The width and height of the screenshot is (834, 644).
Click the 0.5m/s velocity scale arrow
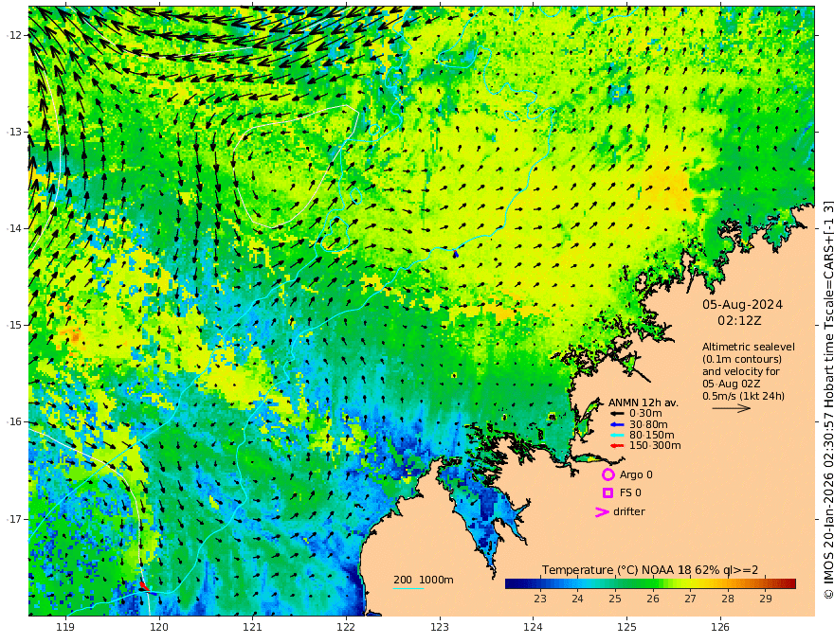732,408
